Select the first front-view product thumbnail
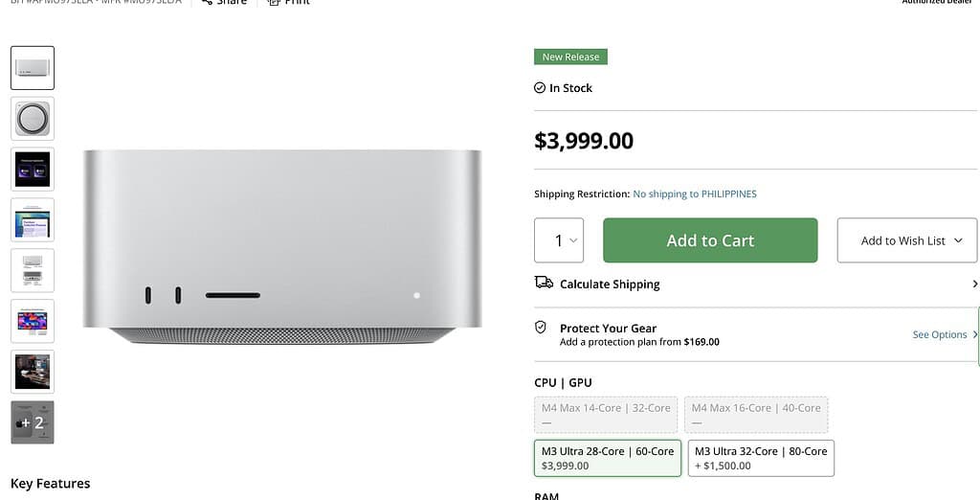 click(x=33, y=68)
